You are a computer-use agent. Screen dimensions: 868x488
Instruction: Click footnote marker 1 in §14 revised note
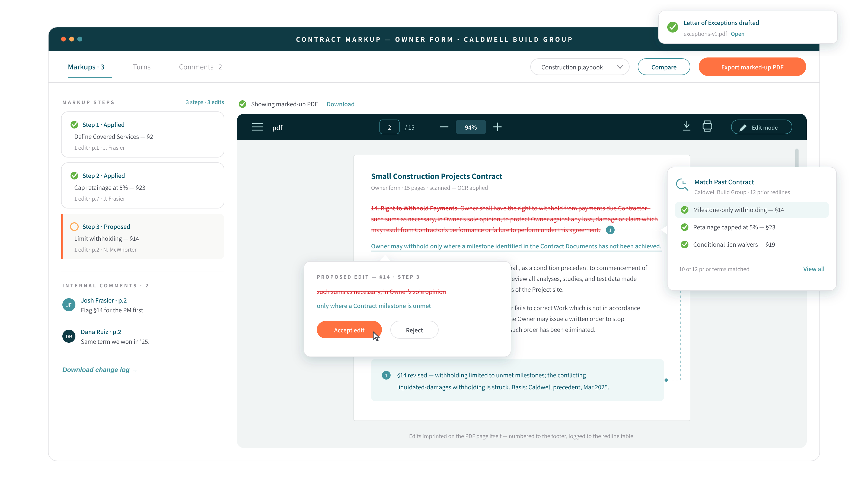pyautogui.click(x=386, y=375)
